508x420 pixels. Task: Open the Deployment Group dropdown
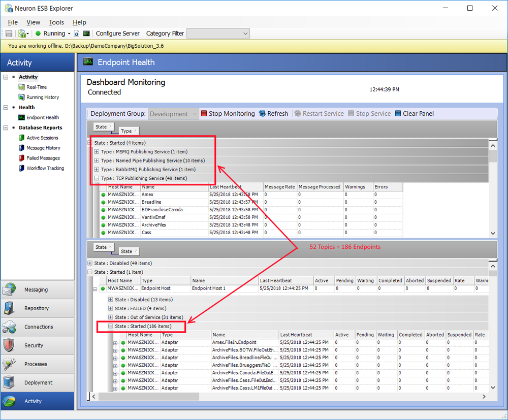(x=173, y=114)
